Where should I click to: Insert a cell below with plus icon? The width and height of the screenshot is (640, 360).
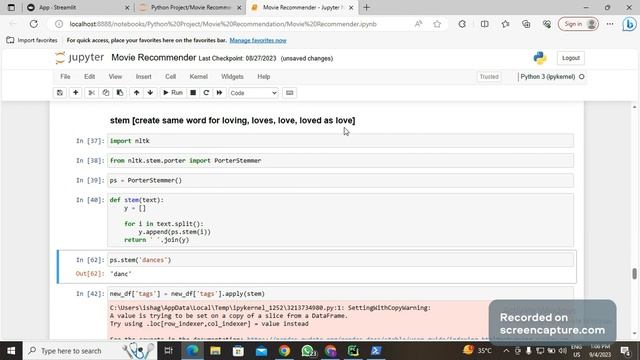pyautogui.click(x=76, y=93)
